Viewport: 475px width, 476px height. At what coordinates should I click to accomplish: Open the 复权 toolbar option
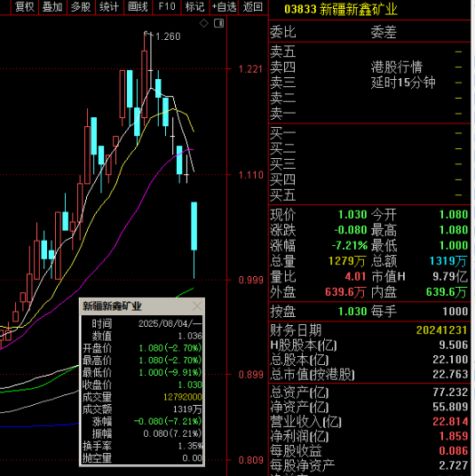click(x=25, y=7)
